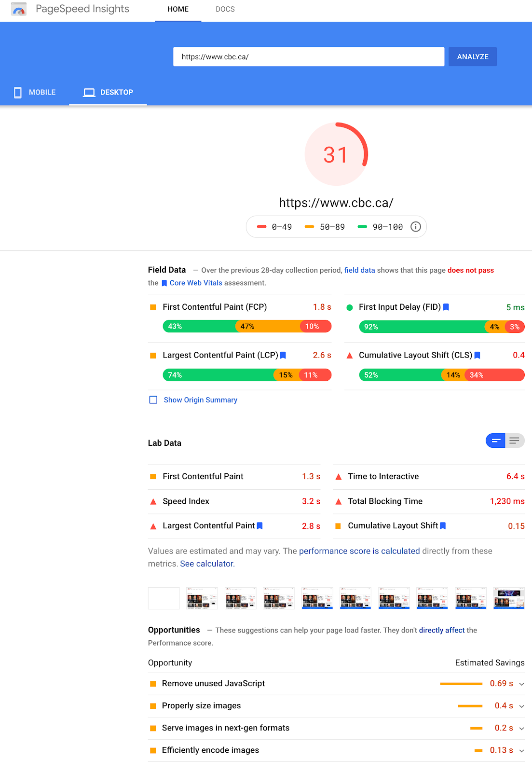532x772 pixels.
Task: Click bookmark icon beside field CLS metric
Action: coord(477,355)
